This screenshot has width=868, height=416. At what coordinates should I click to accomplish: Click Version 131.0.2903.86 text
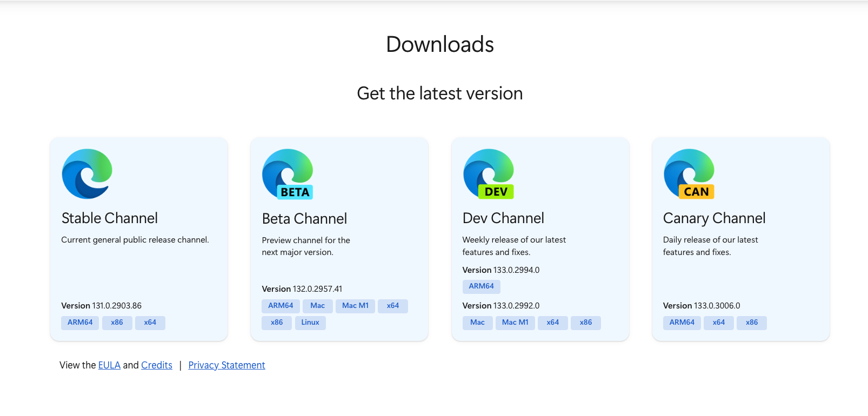click(x=102, y=306)
